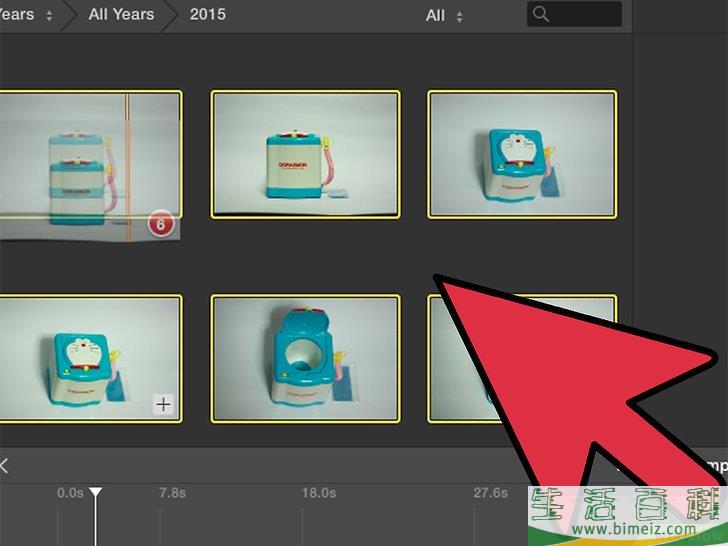Image resolution: width=728 pixels, height=546 pixels.
Task: Select the front-view Doraemon washer thumbnail
Action: tap(305, 155)
